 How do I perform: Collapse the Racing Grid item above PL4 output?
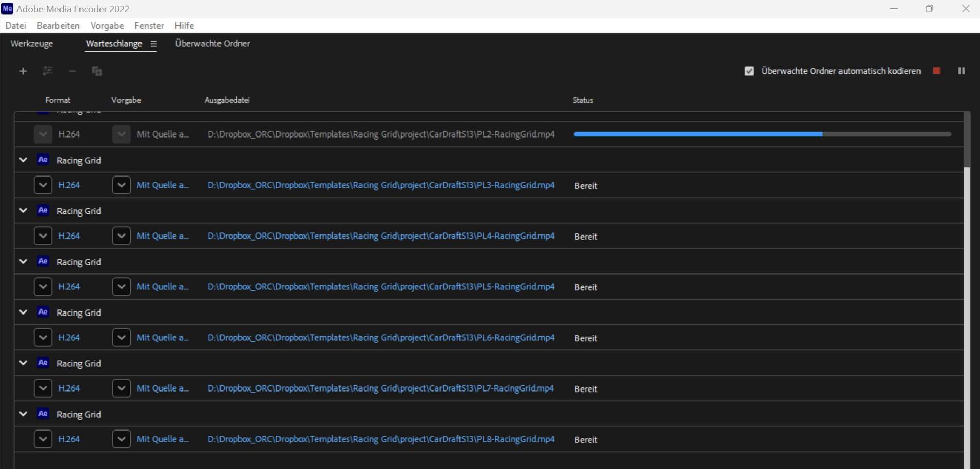pos(23,211)
